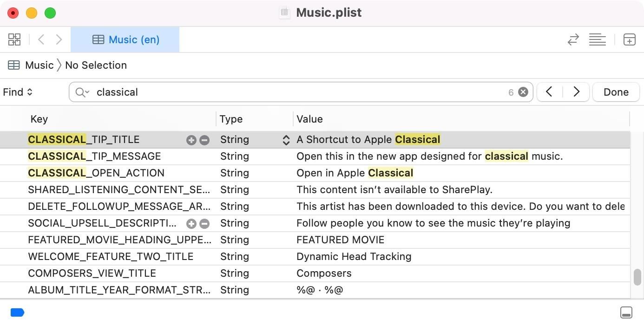Click the 'Composers' value cell
644x325 pixels.
(324, 273)
